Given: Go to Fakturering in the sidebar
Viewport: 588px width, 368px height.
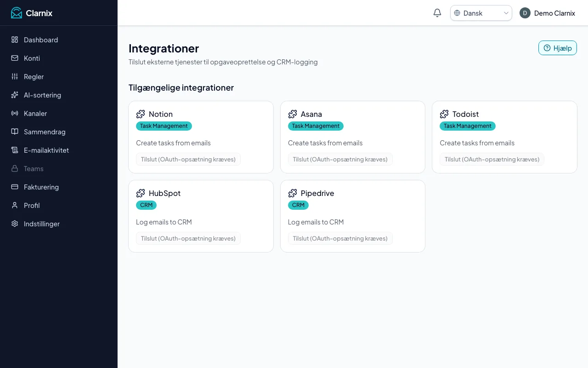Looking at the screenshot, I should pos(59,187).
